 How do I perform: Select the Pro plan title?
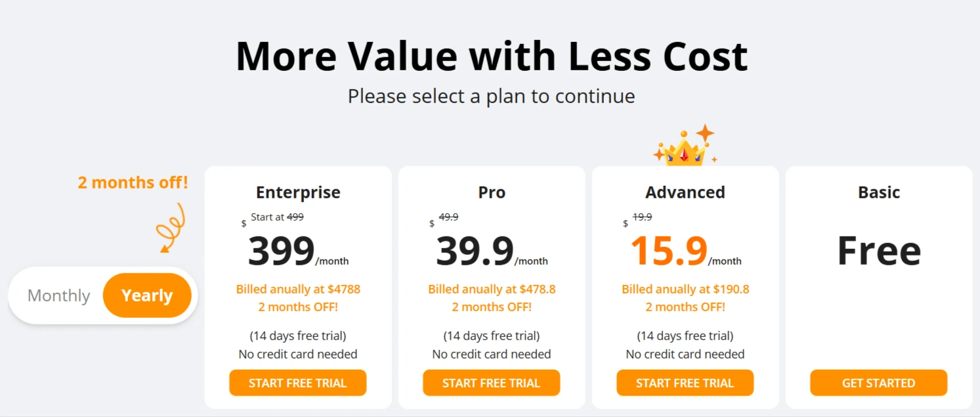(x=491, y=192)
